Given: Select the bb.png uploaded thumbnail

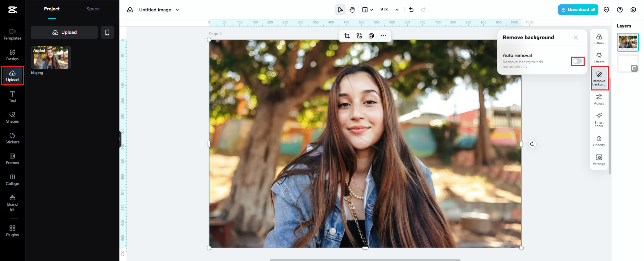Looking at the screenshot, I should 51,57.
